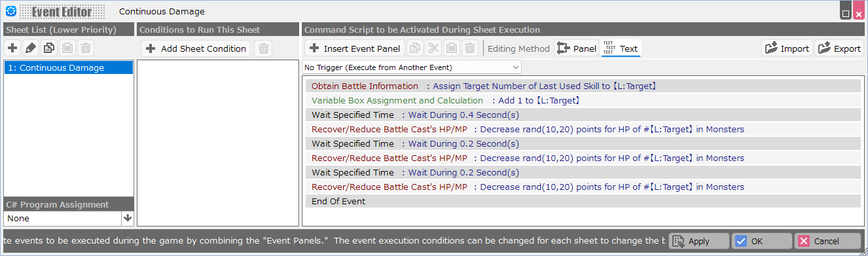Click Insert Event Panel button
This screenshot has height=256, width=868.
(355, 48)
